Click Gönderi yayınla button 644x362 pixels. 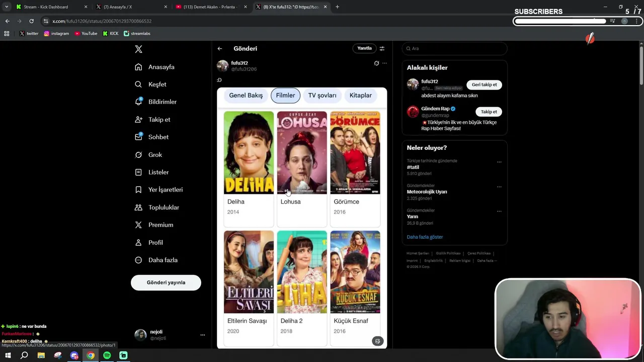click(166, 283)
